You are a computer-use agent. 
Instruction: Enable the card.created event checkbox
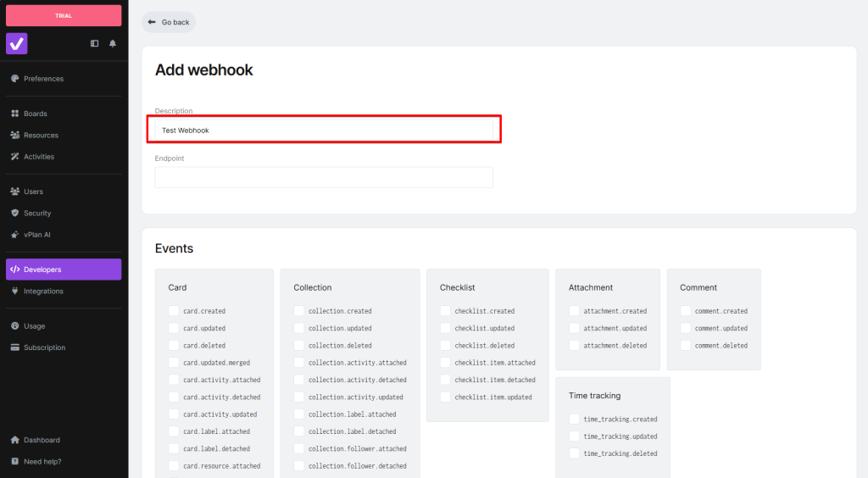[174, 311]
